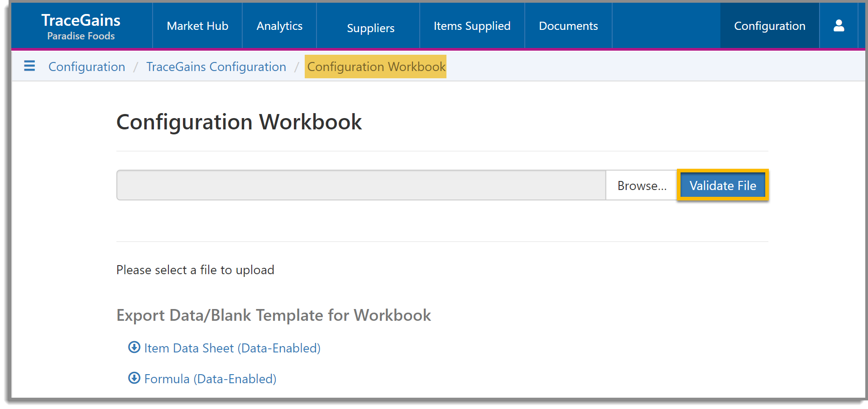Download the Formula (Data-Enabled) template
The width and height of the screenshot is (868, 409).
point(210,378)
